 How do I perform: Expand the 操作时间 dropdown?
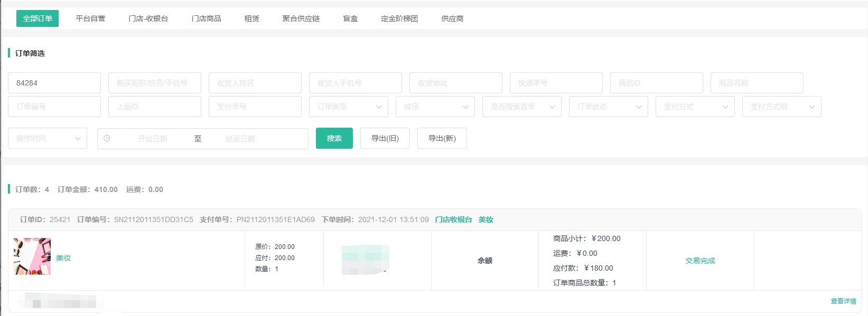[x=47, y=138]
